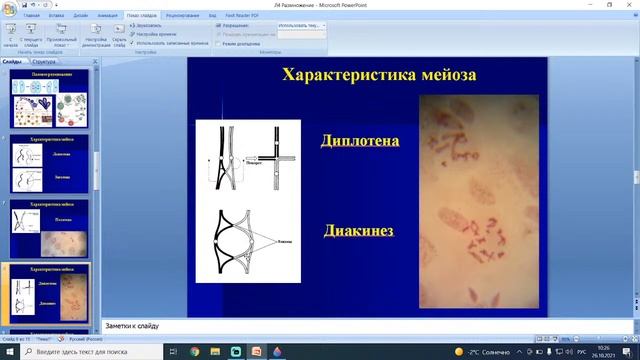Close the slides thumbnail pane
This screenshot has width=640, height=360.
click(x=95, y=62)
